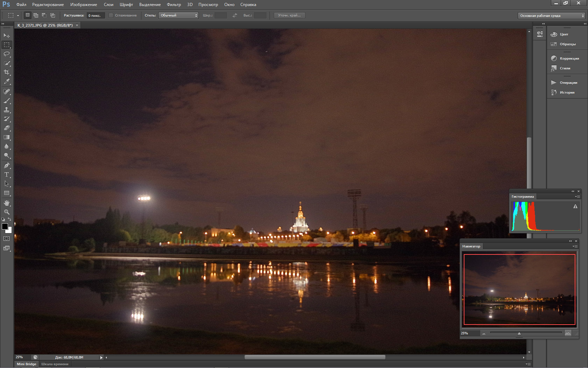Select the Clone Stamp tool
This screenshot has height=368, width=588.
[7, 110]
